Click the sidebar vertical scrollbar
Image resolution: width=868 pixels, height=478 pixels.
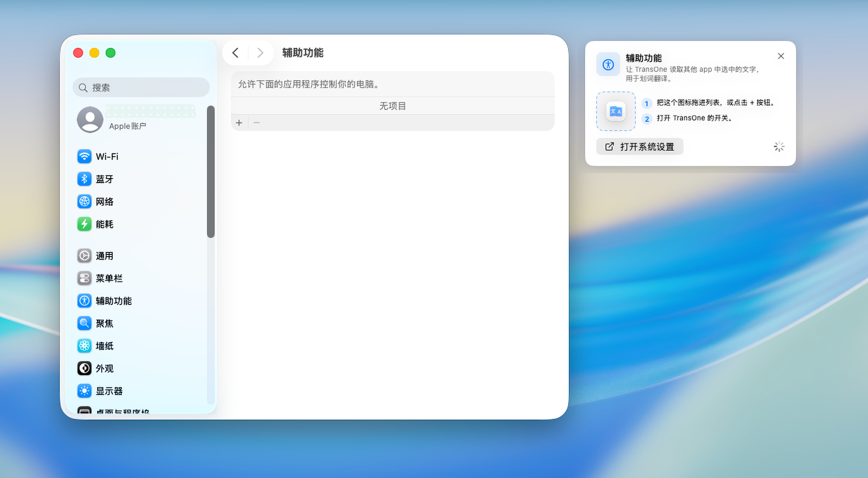210,172
